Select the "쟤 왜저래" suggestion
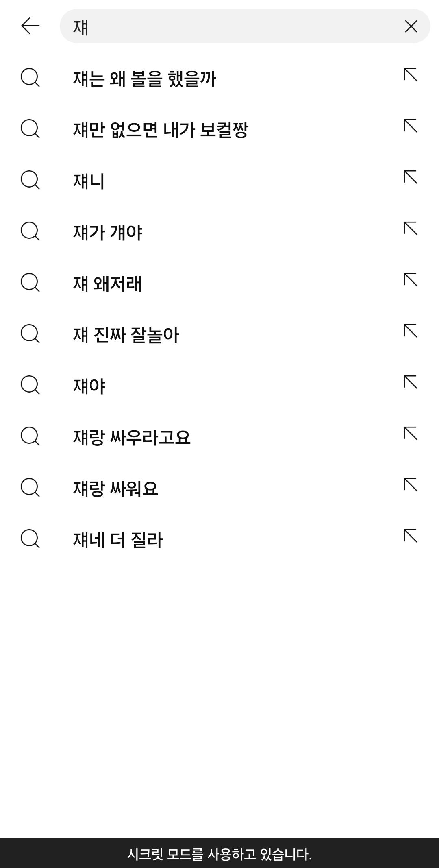This screenshot has width=439, height=868. [107, 284]
